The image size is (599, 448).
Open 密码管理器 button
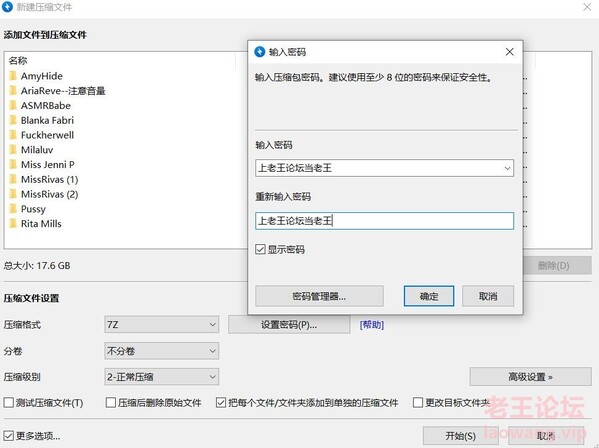click(x=319, y=296)
